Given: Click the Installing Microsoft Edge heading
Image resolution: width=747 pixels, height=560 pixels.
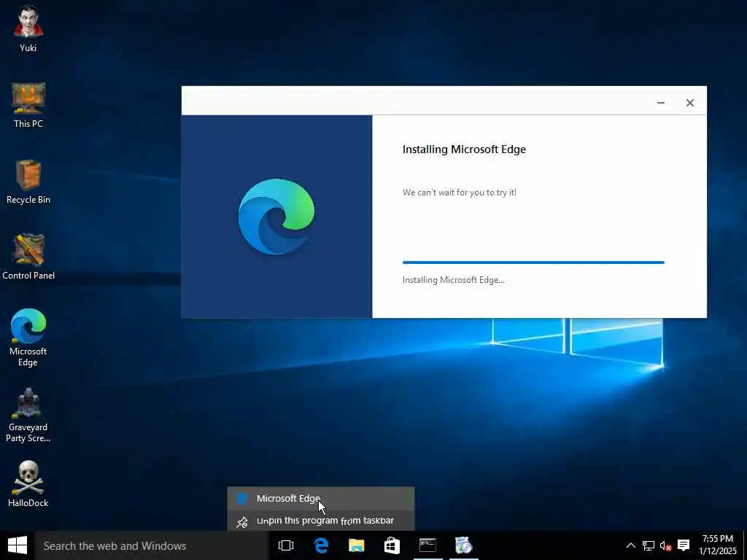Looking at the screenshot, I should coord(464,149).
